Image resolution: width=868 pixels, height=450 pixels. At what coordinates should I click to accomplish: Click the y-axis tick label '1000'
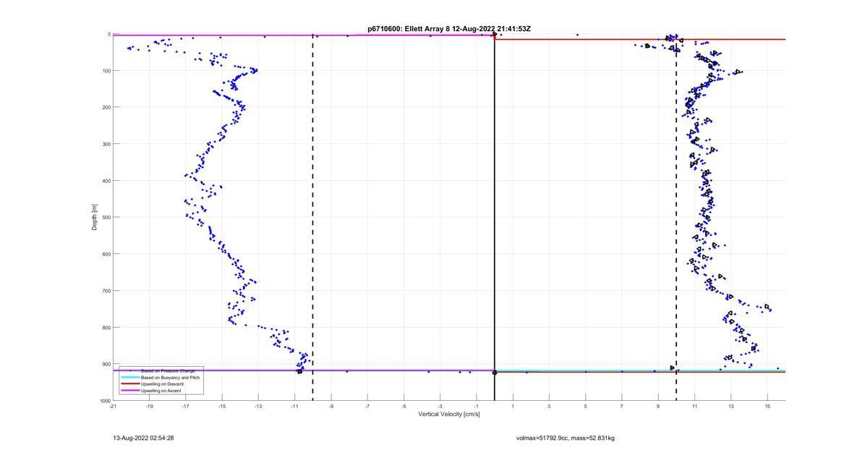pos(105,401)
